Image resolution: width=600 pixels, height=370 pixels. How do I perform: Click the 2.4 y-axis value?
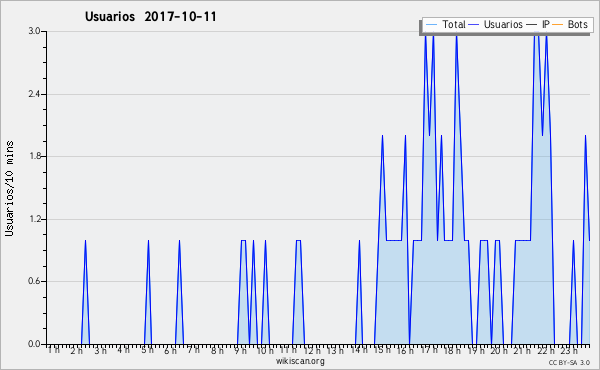[x=34, y=94]
